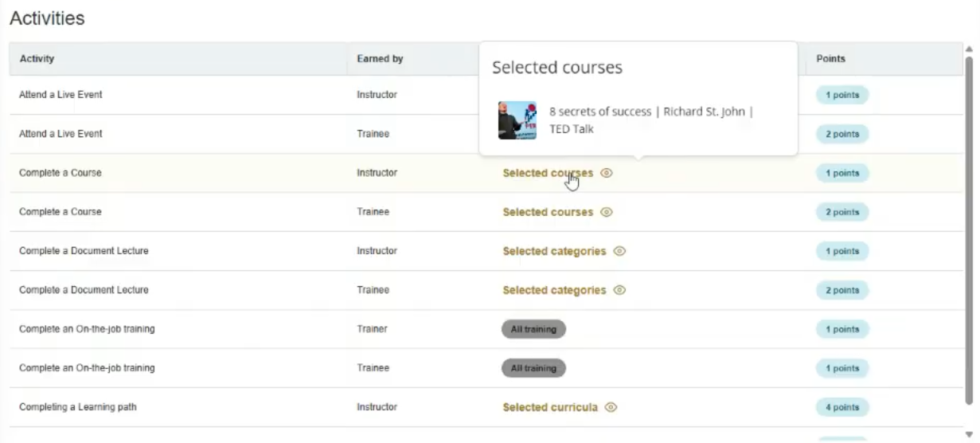Open Selected courses link in Trainee course row
This screenshot has width=980, height=443.
point(548,212)
